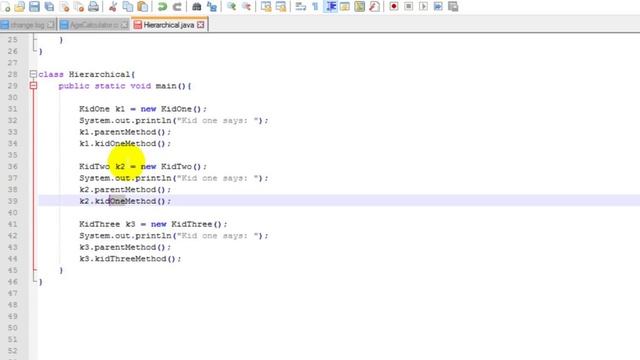Screen dimensions: 640x360
Task: Print the document with the printer icon
Action: (x=93, y=7)
